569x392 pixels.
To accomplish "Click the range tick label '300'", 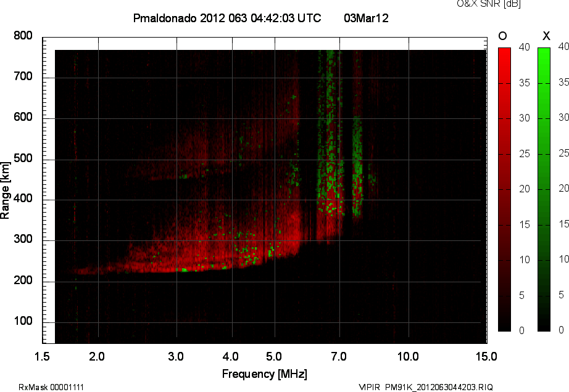I will point(23,239).
